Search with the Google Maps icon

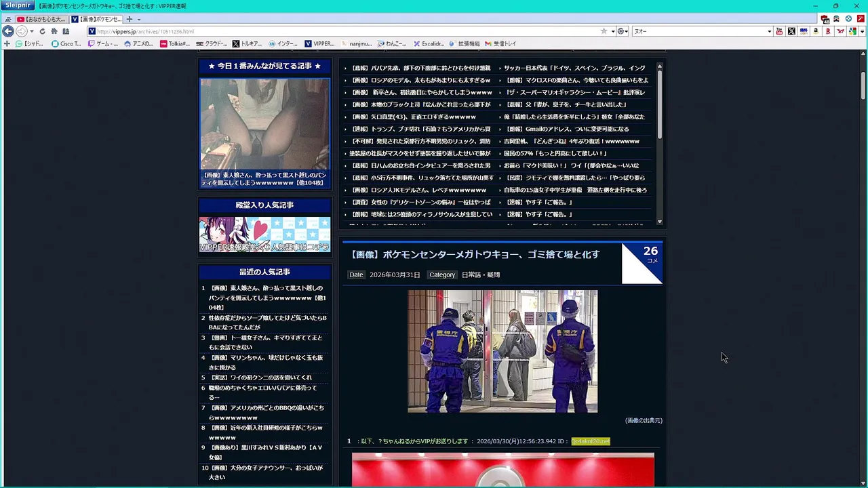pos(852,31)
